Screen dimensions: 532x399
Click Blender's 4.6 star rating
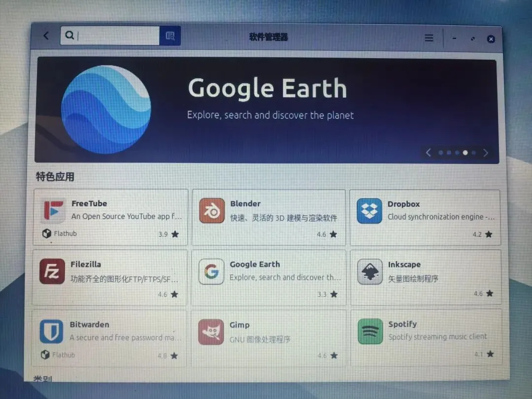click(x=327, y=234)
